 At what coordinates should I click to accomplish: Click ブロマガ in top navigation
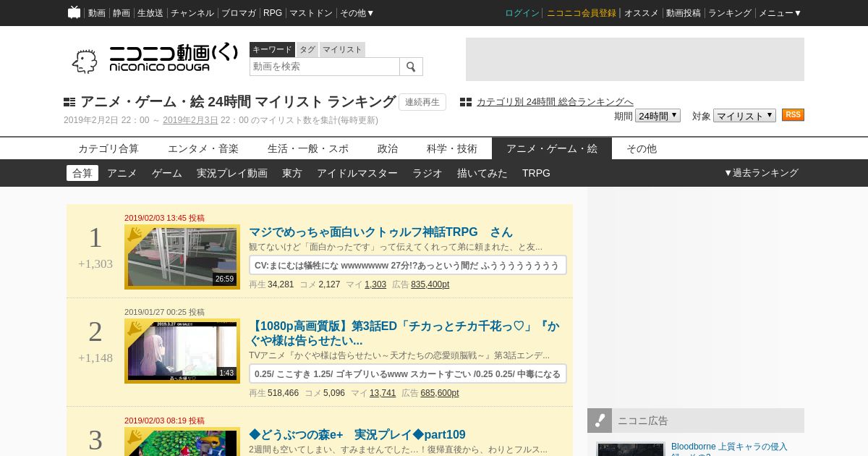239,13
